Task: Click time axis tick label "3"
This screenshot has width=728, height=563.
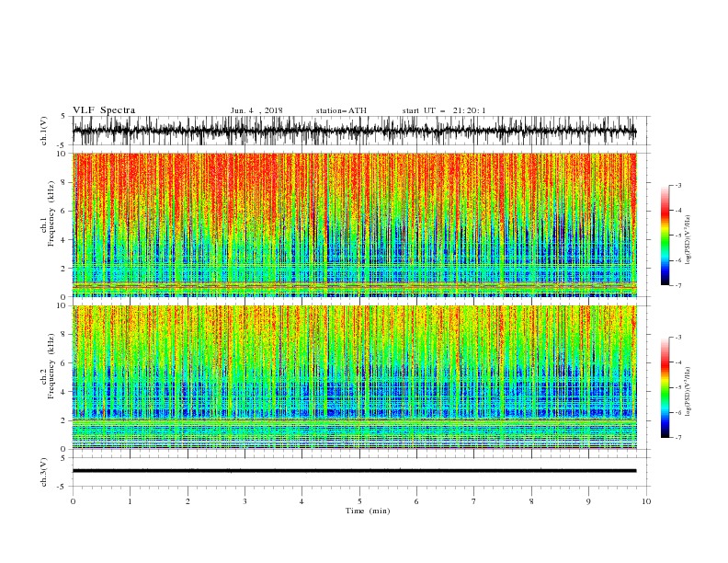Action: coord(245,501)
